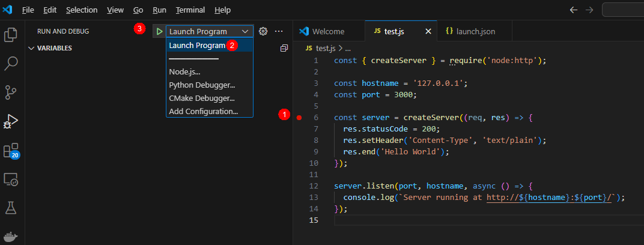Click the test.js breadcrumb

(x=324, y=48)
